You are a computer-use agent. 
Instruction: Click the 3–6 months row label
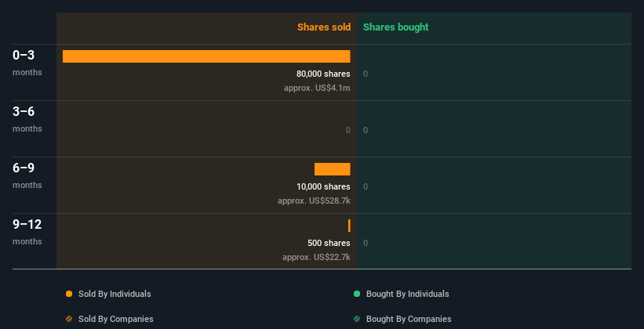27,118
